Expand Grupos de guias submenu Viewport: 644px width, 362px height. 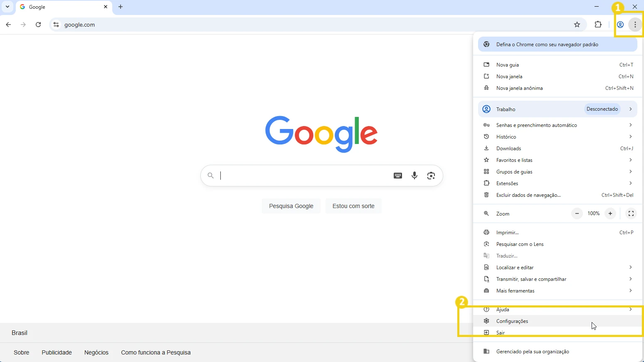click(x=558, y=172)
